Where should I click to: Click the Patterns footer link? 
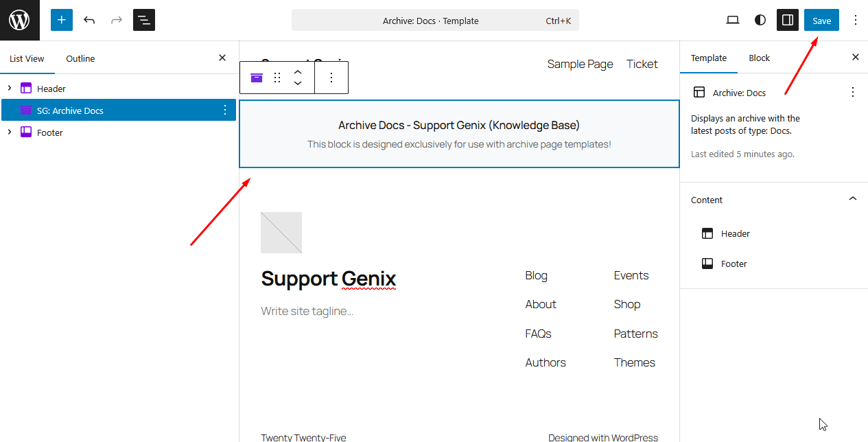pyautogui.click(x=636, y=334)
